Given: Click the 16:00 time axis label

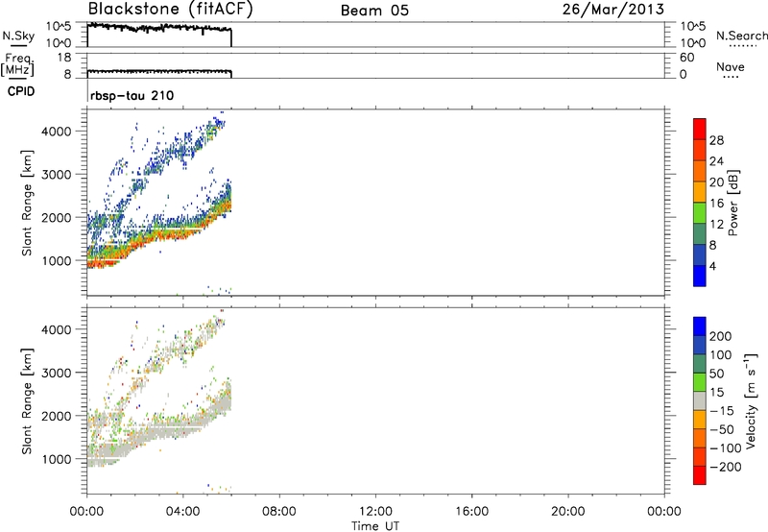Looking at the screenshot, I should click(x=471, y=512).
